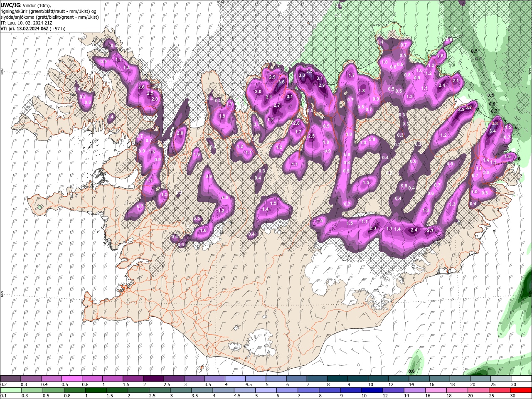Pick the darkest purple swatch at 2 in upper legend

(153, 379)
